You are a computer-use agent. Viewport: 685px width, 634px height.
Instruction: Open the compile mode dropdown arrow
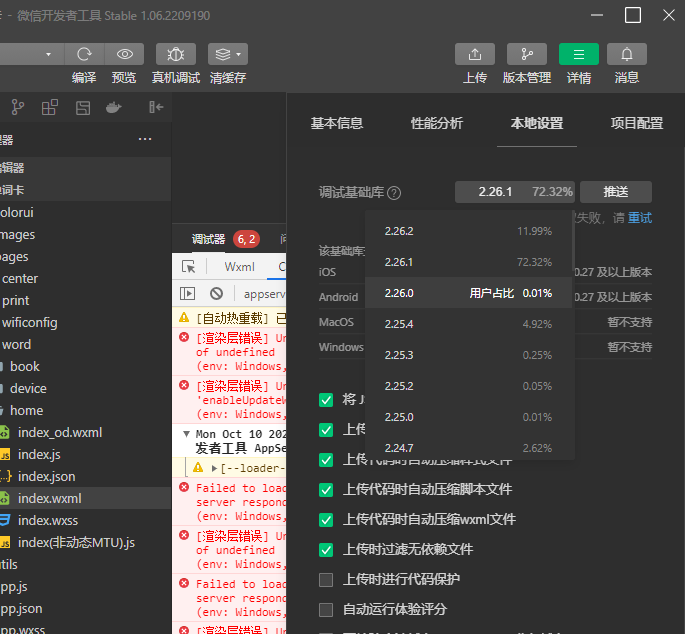tap(48, 54)
